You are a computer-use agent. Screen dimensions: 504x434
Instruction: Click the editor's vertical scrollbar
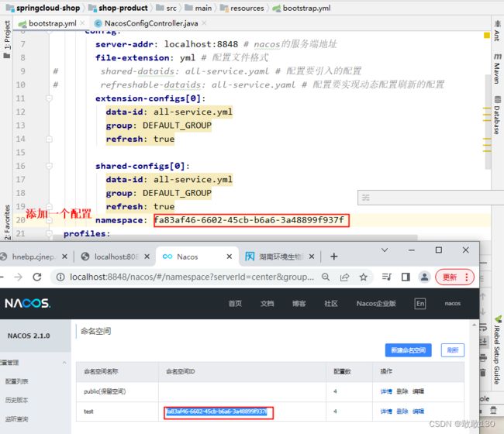(488, 122)
